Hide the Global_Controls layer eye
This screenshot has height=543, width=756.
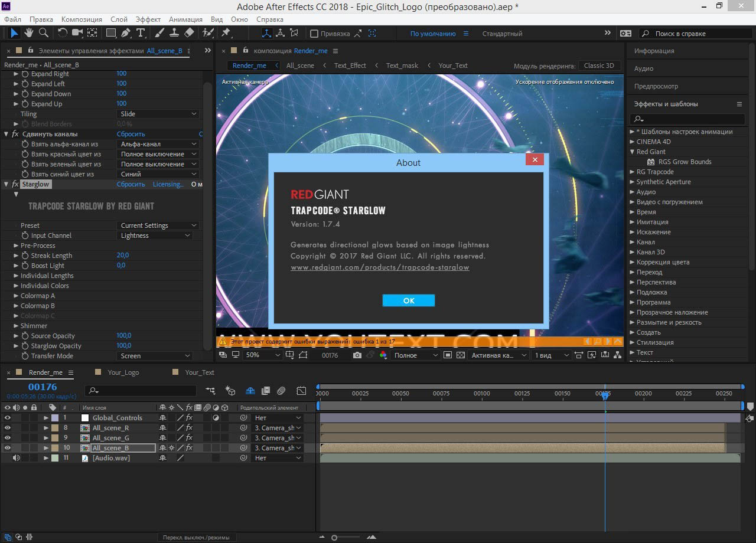[8, 418]
